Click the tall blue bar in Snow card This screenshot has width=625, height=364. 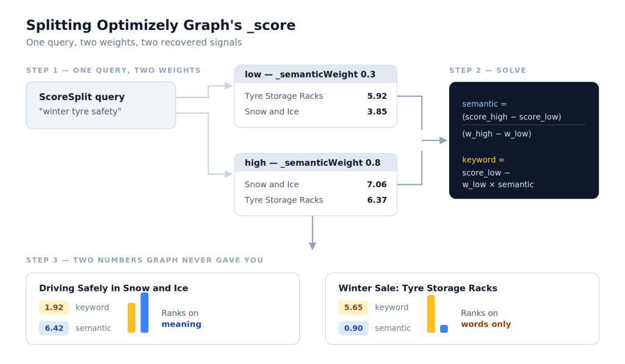(144, 313)
